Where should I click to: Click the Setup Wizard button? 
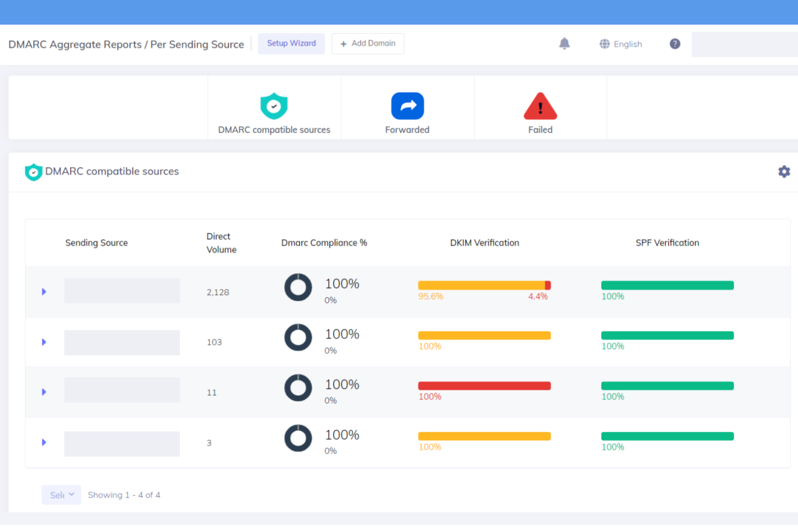[x=292, y=44]
